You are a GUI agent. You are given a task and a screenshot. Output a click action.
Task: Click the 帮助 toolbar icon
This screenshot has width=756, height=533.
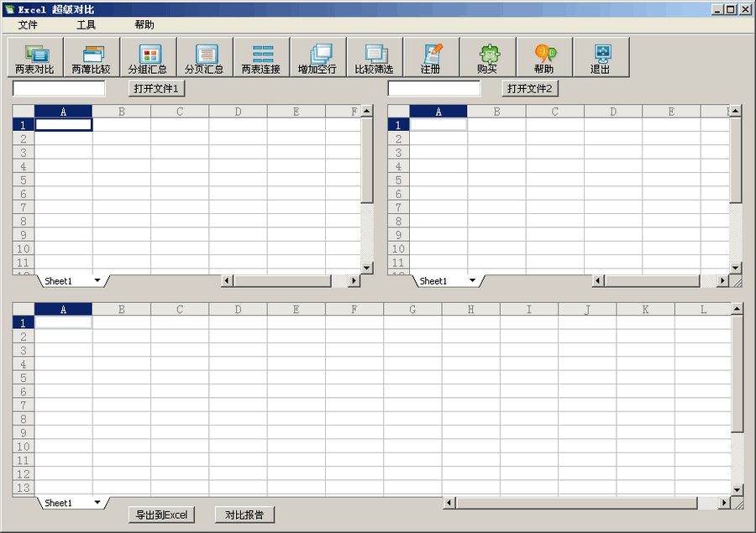pyautogui.click(x=545, y=56)
